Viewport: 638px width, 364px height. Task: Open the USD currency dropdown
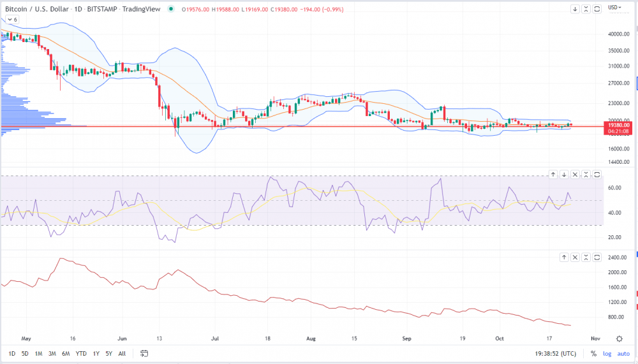(x=615, y=7)
